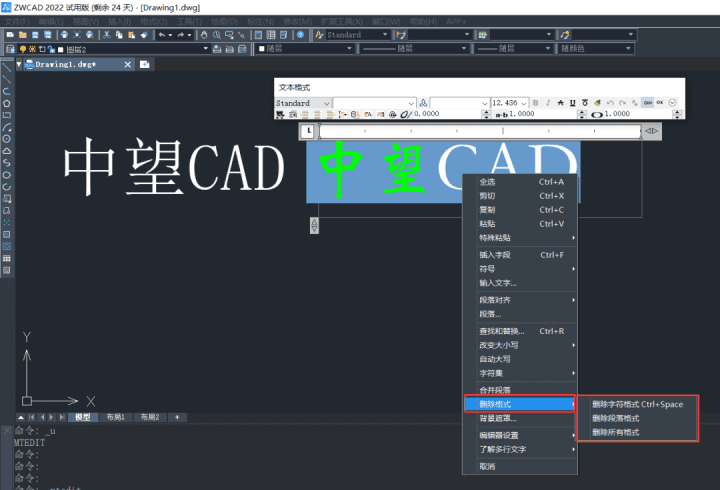
Task: Click the Dimension Style icon
Action: point(401,35)
